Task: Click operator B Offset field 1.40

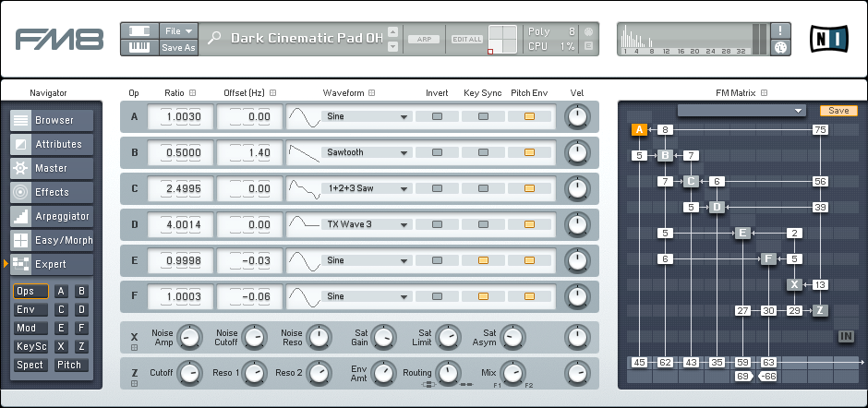Action: 249,153
